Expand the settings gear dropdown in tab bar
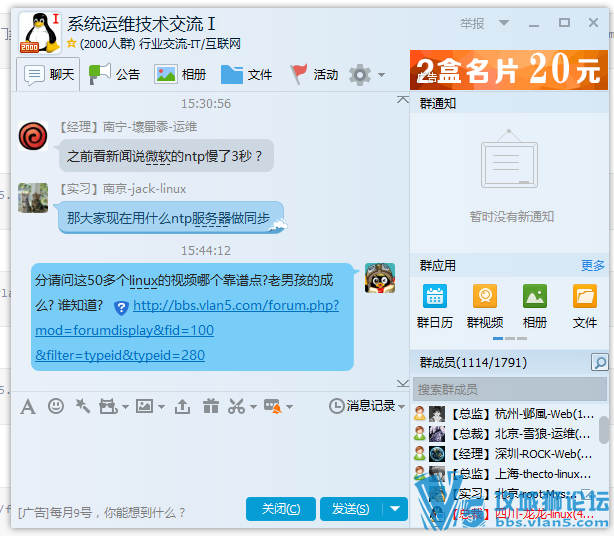 (381, 75)
